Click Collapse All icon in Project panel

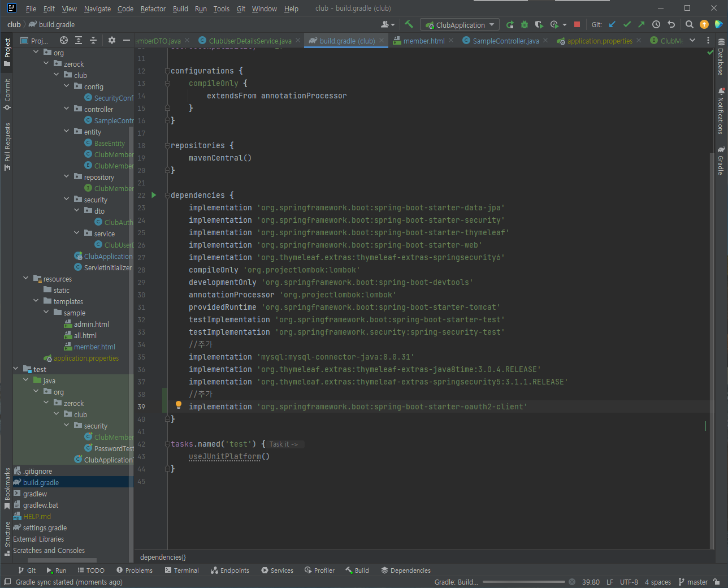[93, 40]
